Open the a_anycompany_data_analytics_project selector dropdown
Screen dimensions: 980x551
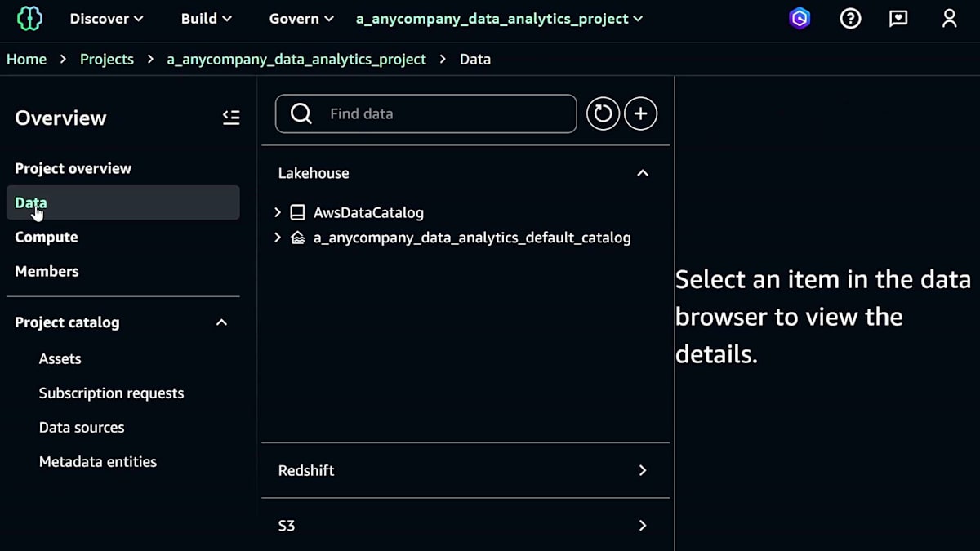[500, 19]
